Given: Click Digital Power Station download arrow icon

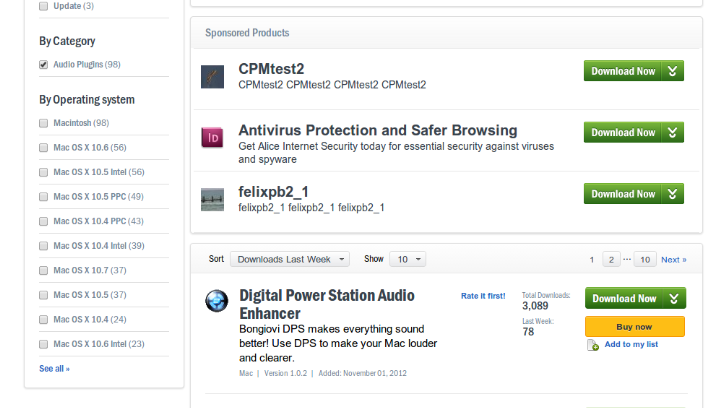Looking at the screenshot, I should point(675,298).
